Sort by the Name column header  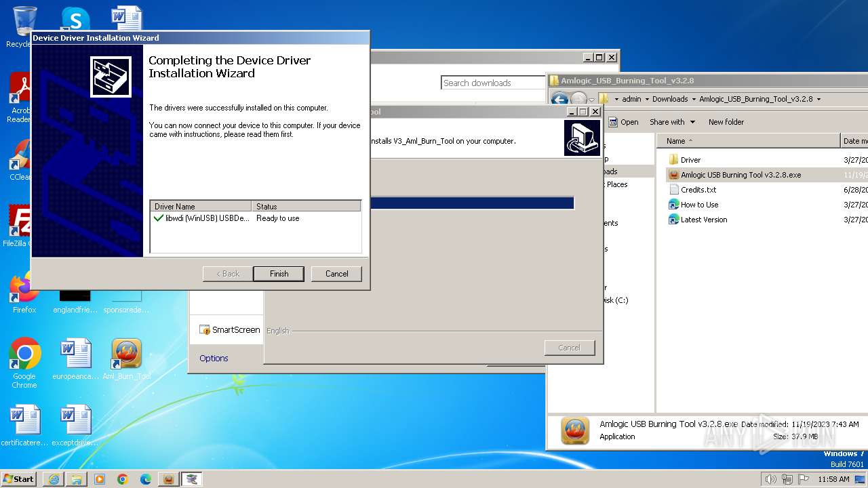(748, 141)
